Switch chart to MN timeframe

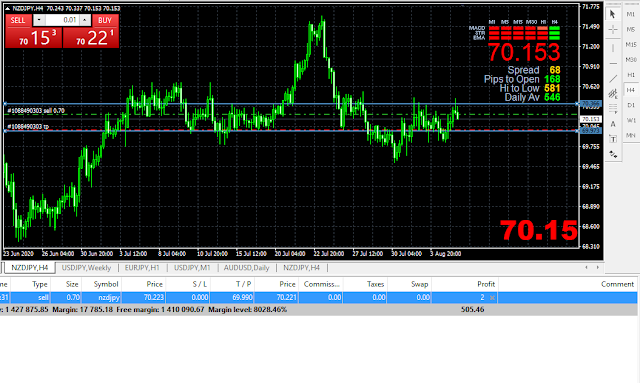coord(631,135)
